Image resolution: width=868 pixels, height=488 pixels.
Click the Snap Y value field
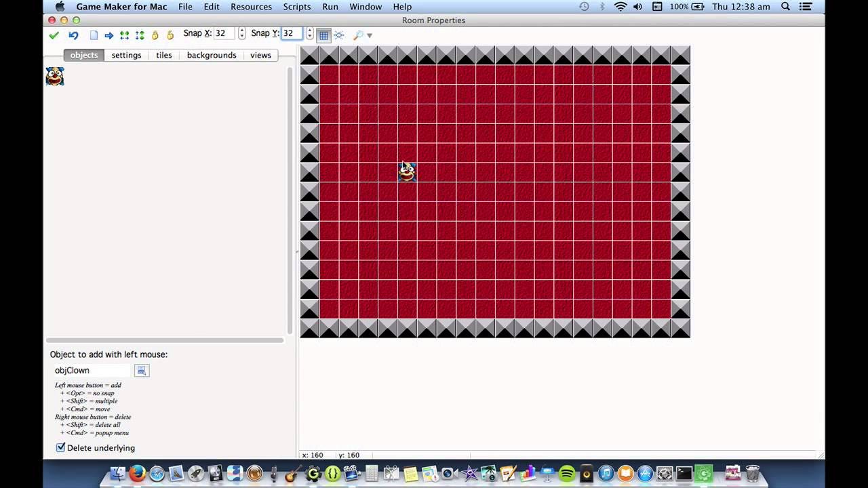tap(292, 33)
